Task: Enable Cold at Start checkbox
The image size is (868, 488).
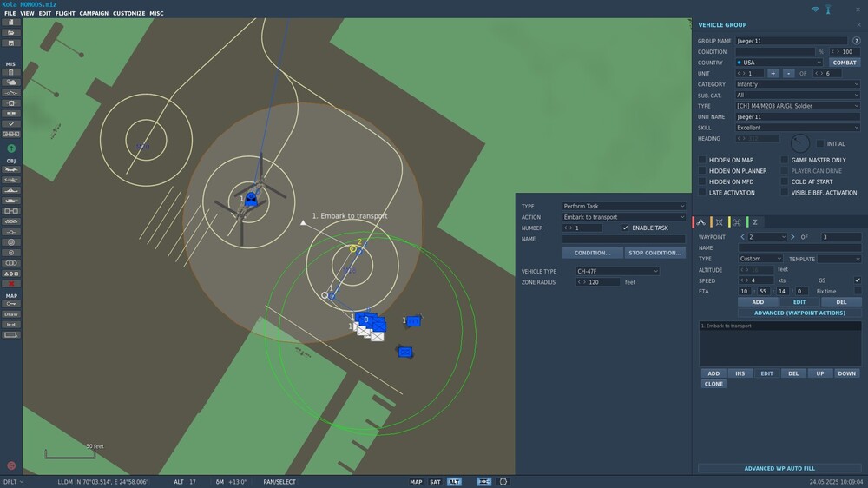Action: (785, 181)
